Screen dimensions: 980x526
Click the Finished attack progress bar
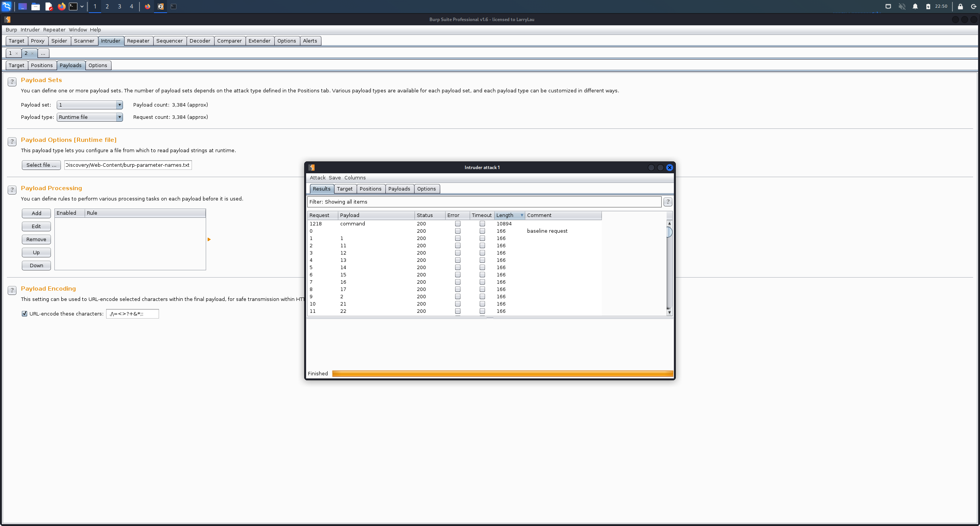502,373
